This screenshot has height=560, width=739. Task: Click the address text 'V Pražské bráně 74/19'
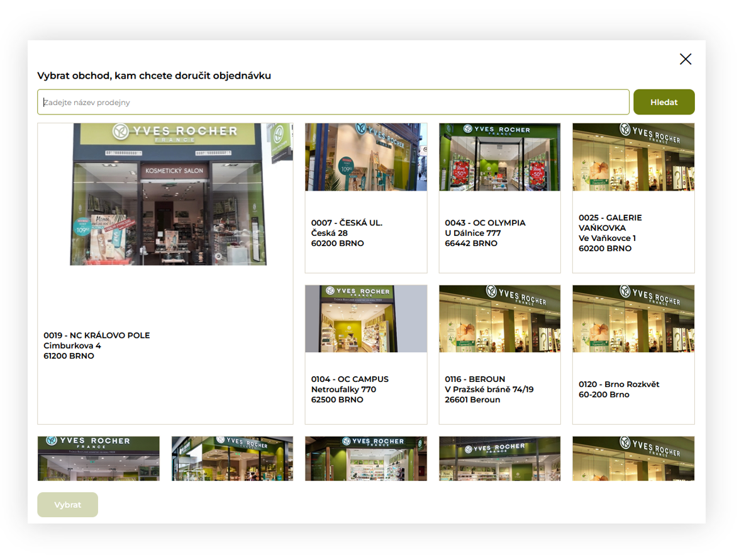pyautogui.click(x=489, y=389)
